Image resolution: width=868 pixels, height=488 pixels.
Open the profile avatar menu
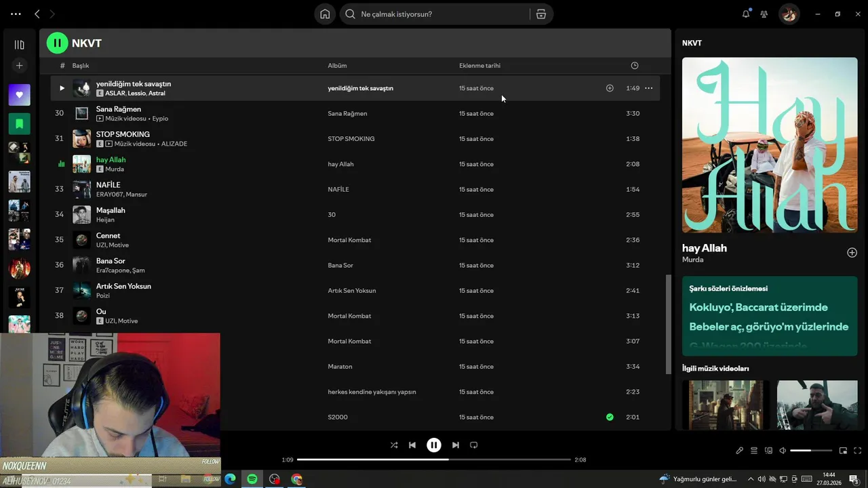click(x=789, y=14)
